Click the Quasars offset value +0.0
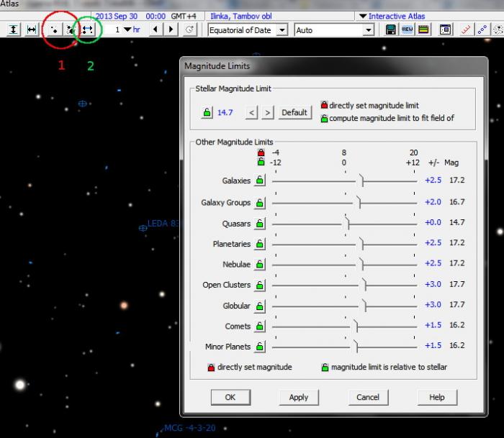 tap(433, 222)
